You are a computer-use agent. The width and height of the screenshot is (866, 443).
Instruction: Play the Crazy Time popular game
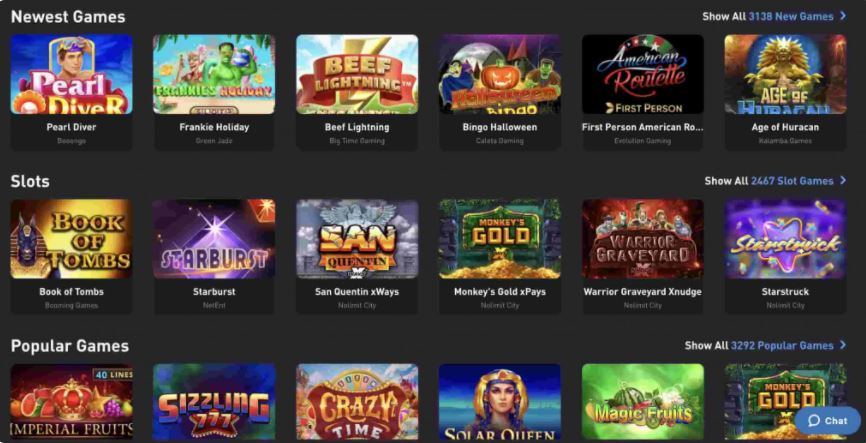357,402
